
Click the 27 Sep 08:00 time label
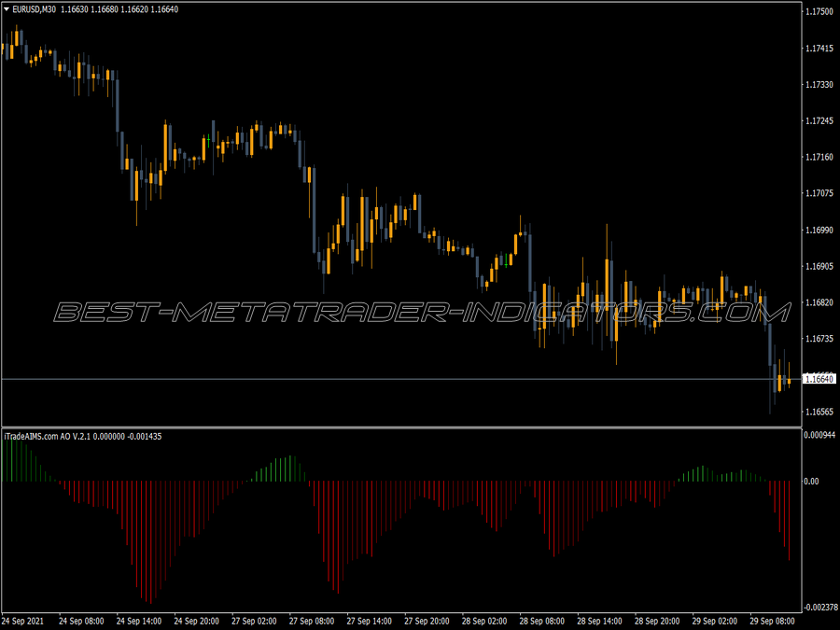(x=312, y=621)
